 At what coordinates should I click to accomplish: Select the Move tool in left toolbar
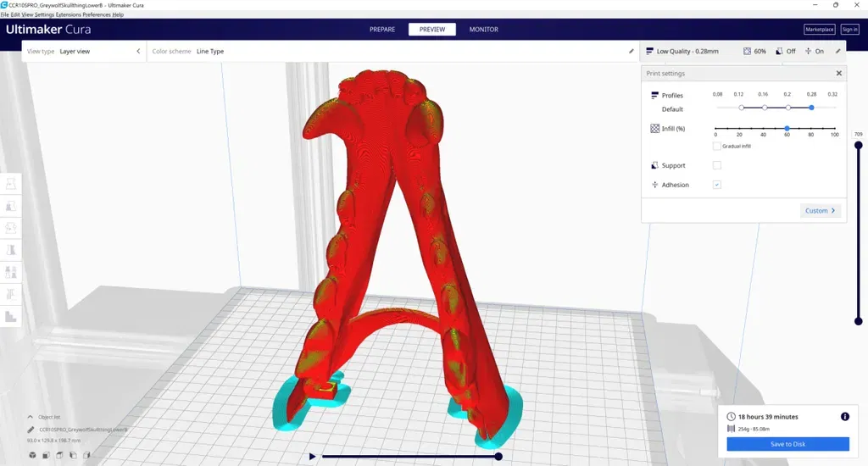pos(10,184)
